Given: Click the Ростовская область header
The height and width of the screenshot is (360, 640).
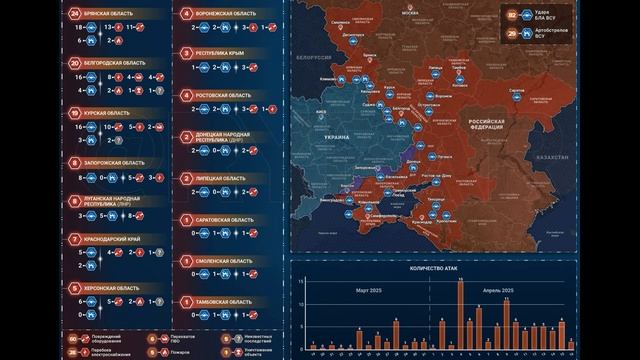Looking at the screenshot, I should [x=223, y=96].
